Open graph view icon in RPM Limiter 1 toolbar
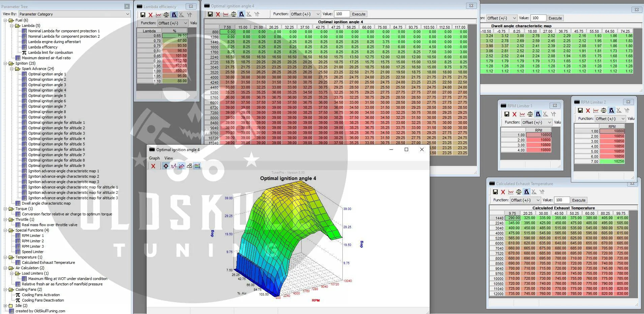This screenshot has width=644, height=314. coord(522,114)
